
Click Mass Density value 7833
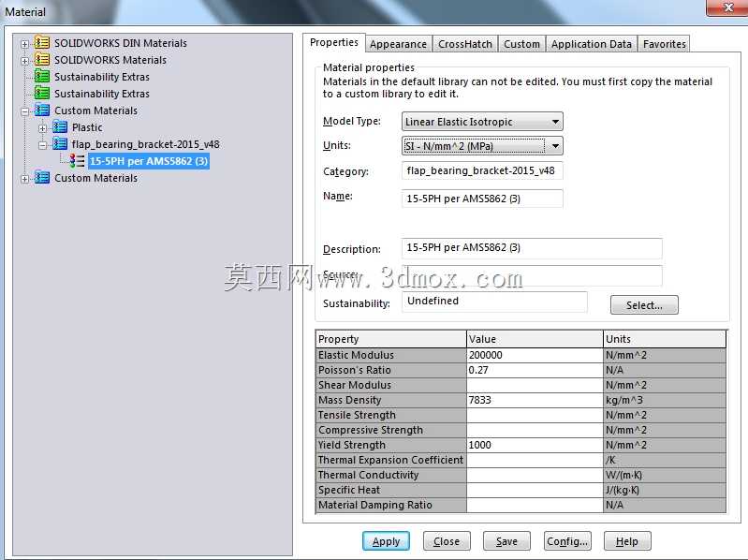point(535,400)
